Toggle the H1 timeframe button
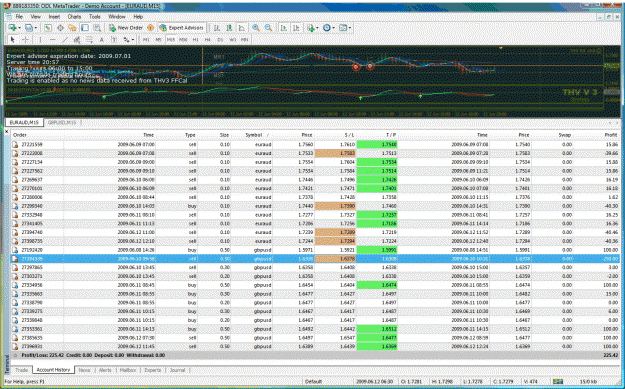This screenshot has width=625, height=389. (x=196, y=39)
